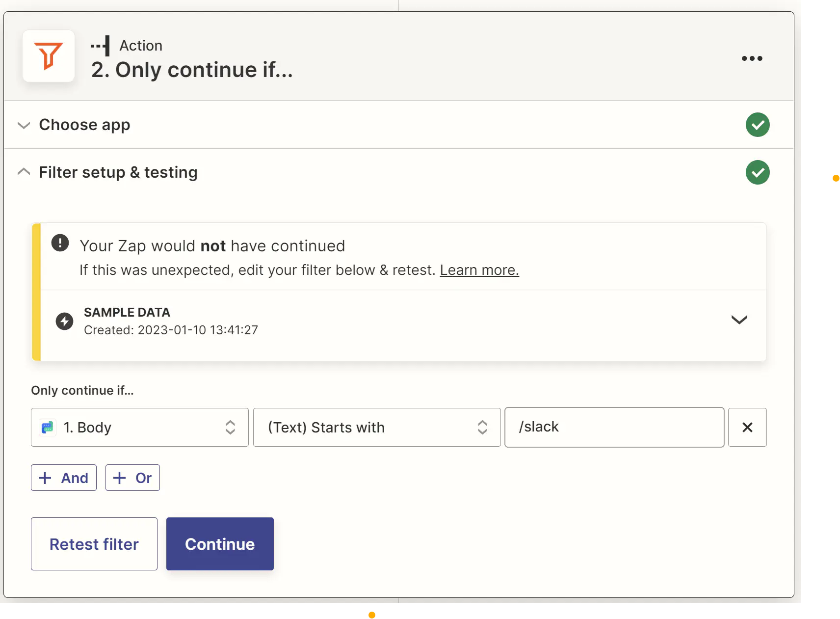840x619 pixels.
Task: Select the /slack text input field
Action: [613, 427]
